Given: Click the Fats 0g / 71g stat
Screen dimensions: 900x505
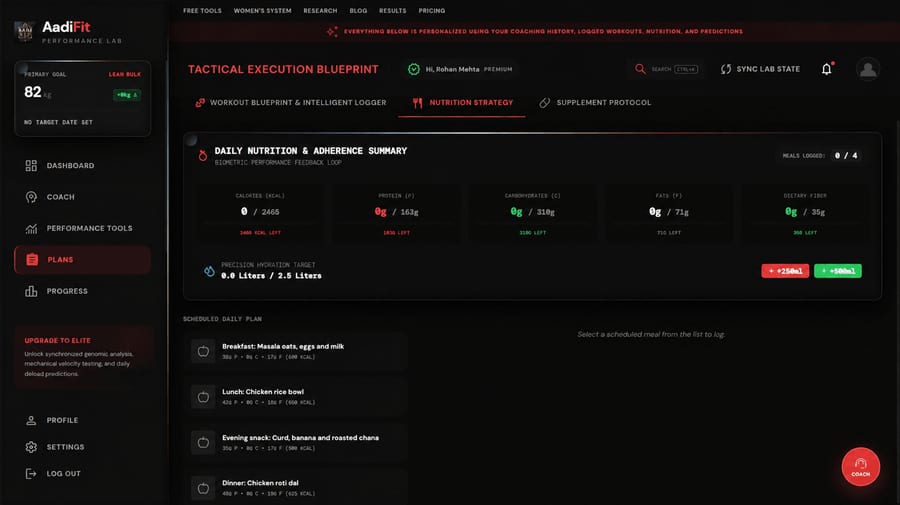Looking at the screenshot, I should (x=669, y=213).
